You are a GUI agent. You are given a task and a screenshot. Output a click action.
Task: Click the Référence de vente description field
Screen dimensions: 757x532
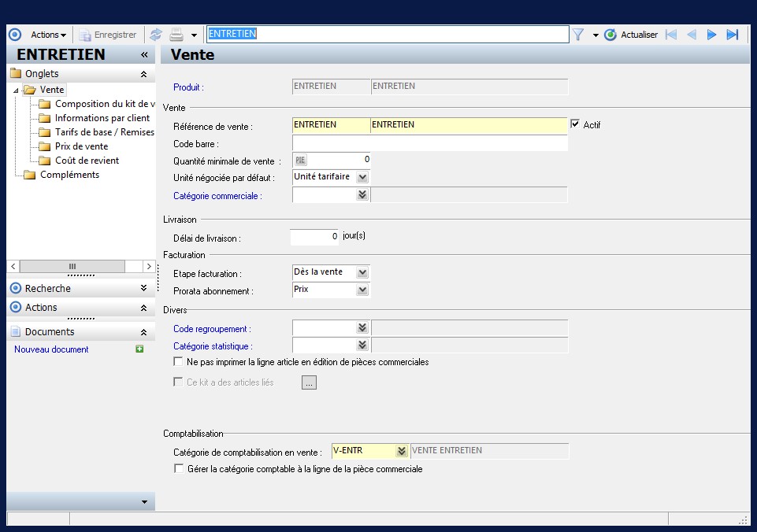click(469, 125)
